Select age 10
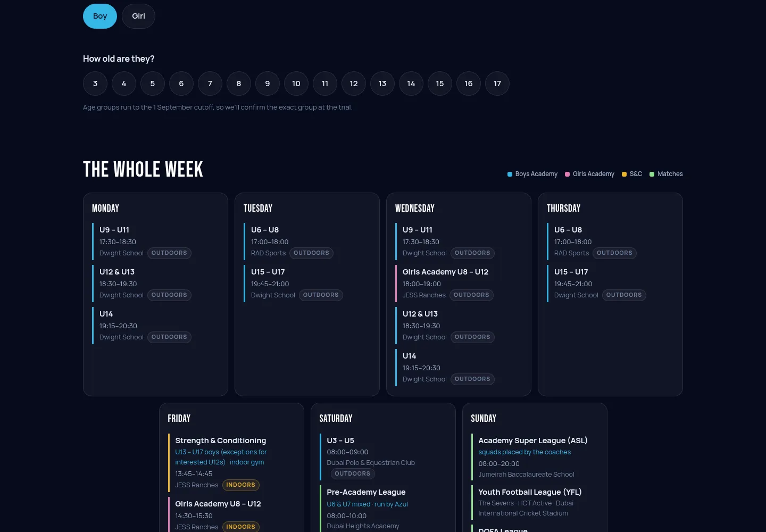Screen dimensions: 766x532 [296, 84]
